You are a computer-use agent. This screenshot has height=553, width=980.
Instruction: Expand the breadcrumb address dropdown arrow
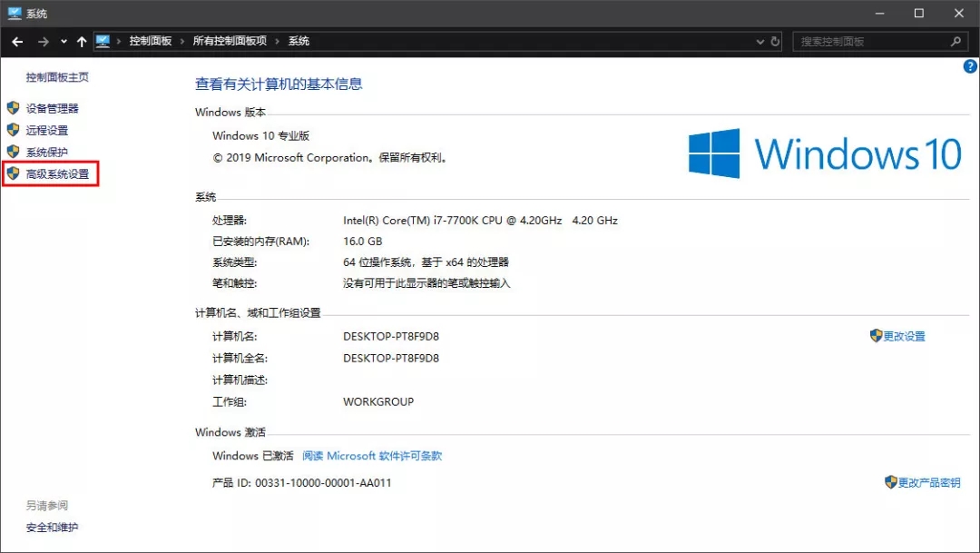click(760, 41)
